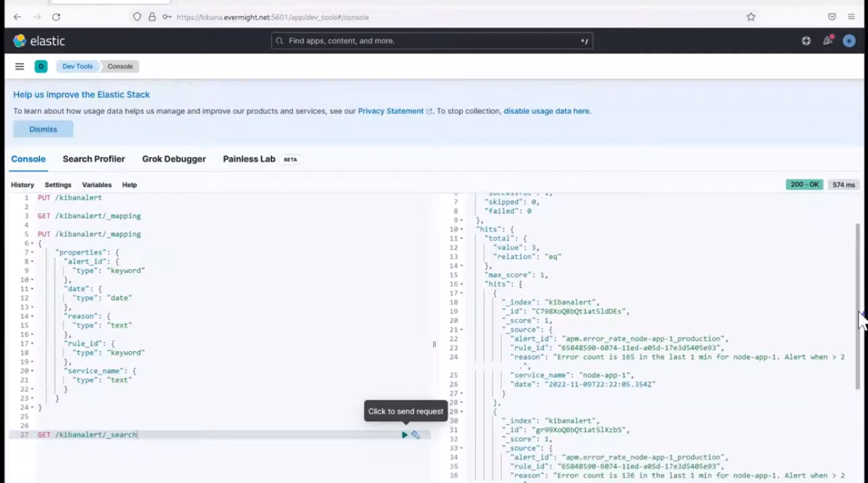This screenshot has height=483, width=868.
Task: Collapse the alert_id fold at line 8
Action: (x=32, y=262)
